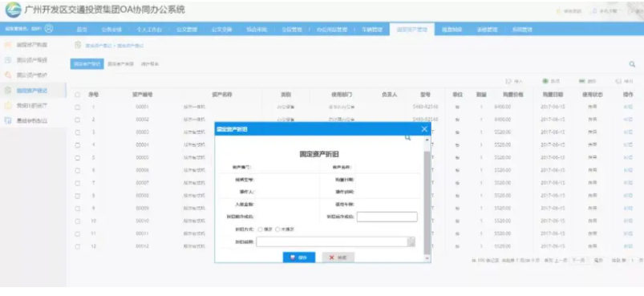Click the blue 保存 button in dialog
644x296 pixels.
point(299,257)
